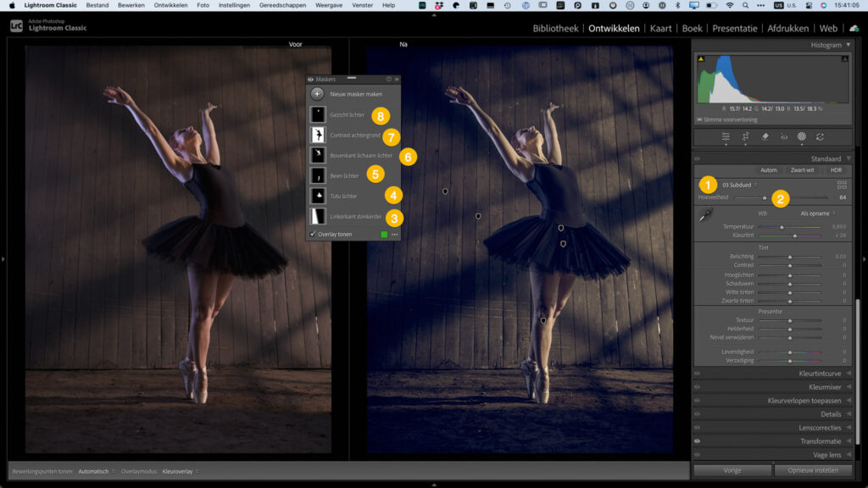This screenshot has height=488, width=868.
Task: Switch to the Kaart module
Action: pyautogui.click(x=660, y=28)
